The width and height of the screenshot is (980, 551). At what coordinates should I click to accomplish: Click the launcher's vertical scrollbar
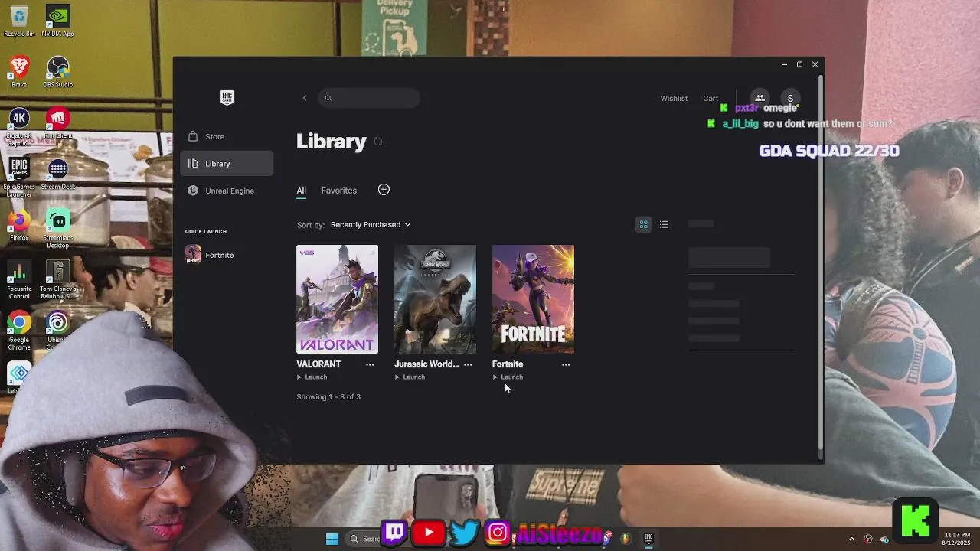tap(822, 260)
